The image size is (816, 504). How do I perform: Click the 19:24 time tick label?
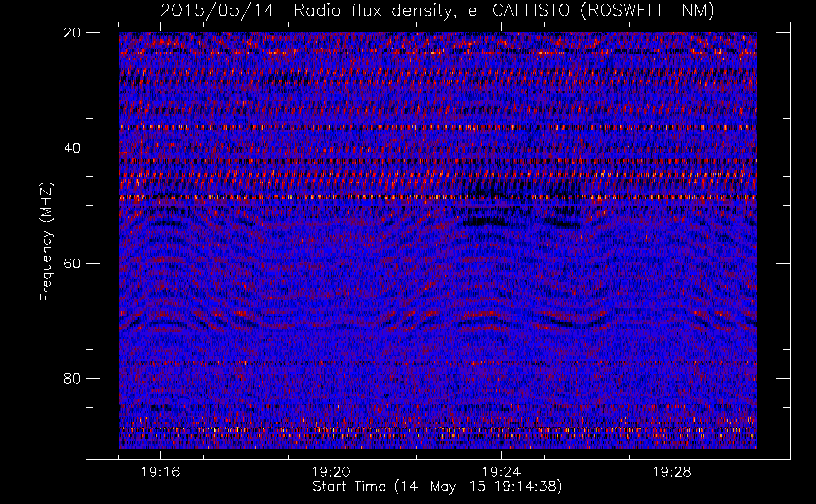pyautogui.click(x=502, y=472)
